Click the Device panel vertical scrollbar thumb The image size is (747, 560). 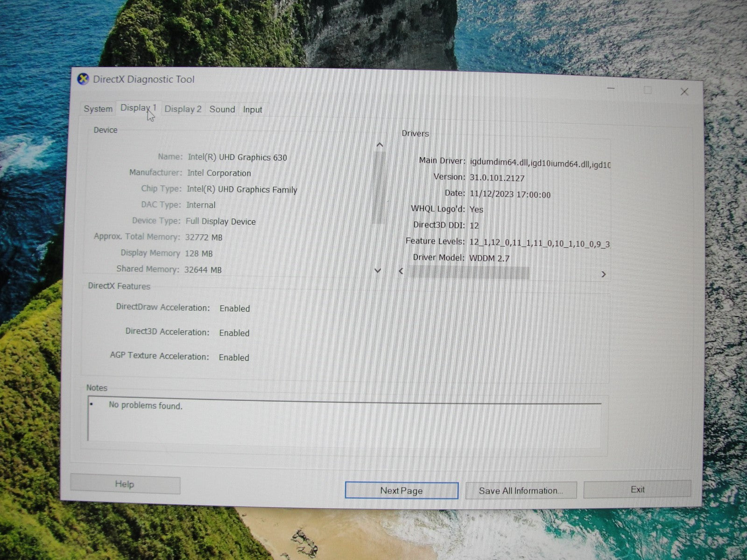pyautogui.click(x=379, y=187)
